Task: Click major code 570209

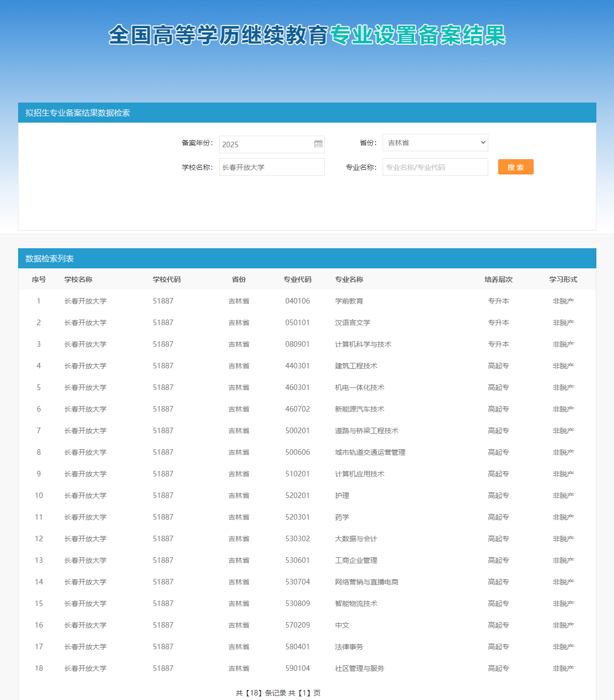Action: click(298, 625)
